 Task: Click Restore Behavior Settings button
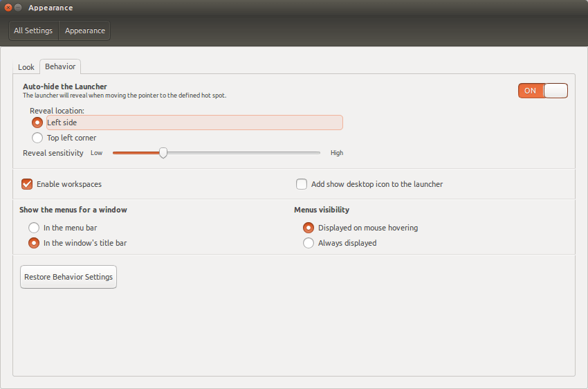click(x=68, y=277)
